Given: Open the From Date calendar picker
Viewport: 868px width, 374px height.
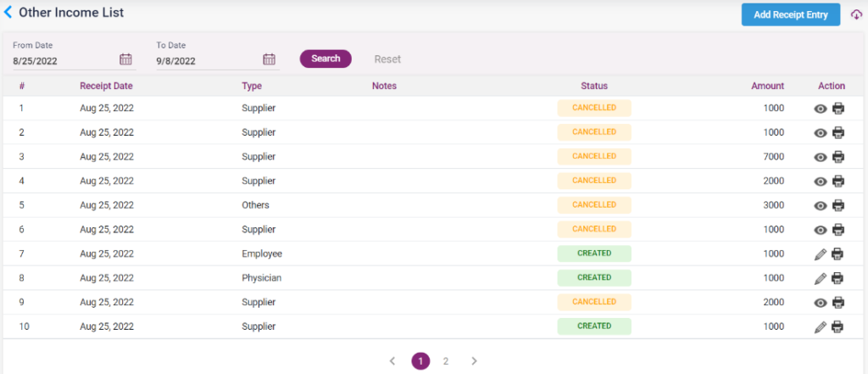Looking at the screenshot, I should point(125,59).
